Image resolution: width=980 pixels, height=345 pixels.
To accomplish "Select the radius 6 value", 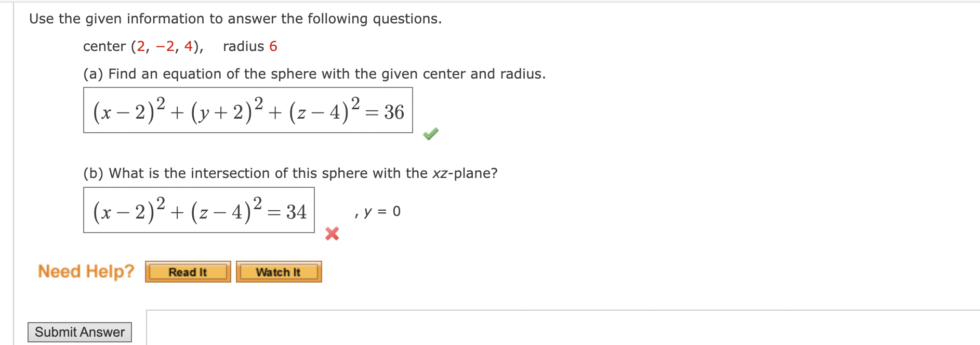I will [x=250, y=46].
